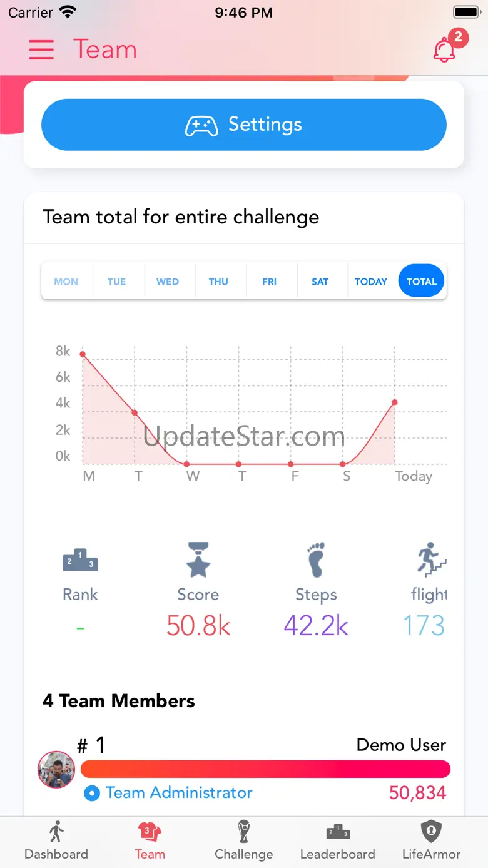488x868 pixels.
Task: Select the TOTAL segment
Action: point(422,282)
